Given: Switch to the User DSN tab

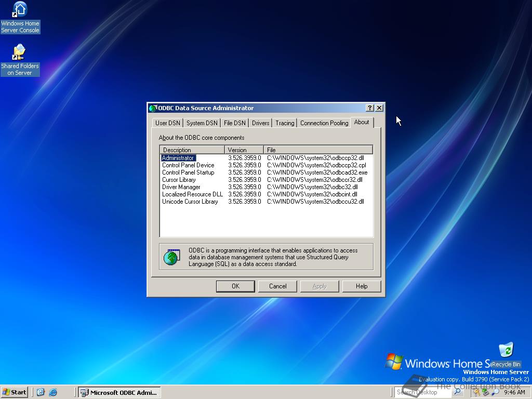Looking at the screenshot, I should 168,123.
